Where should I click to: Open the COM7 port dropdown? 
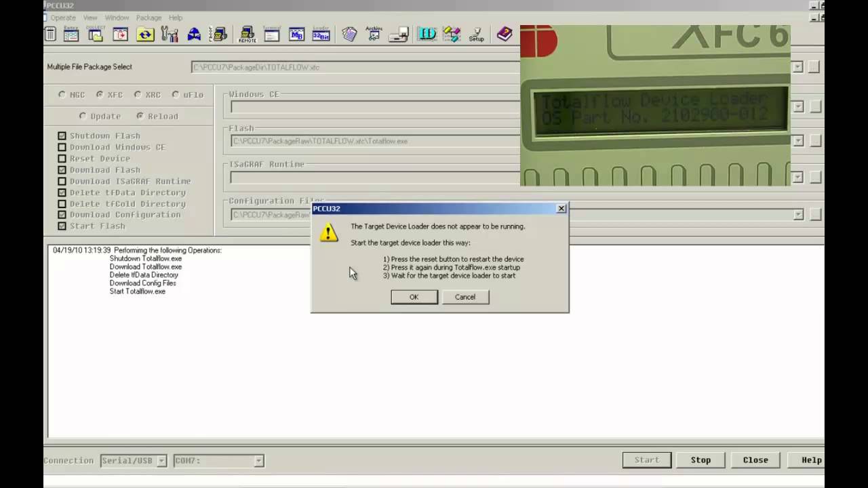pyautogui.click(x=258, y=461)
